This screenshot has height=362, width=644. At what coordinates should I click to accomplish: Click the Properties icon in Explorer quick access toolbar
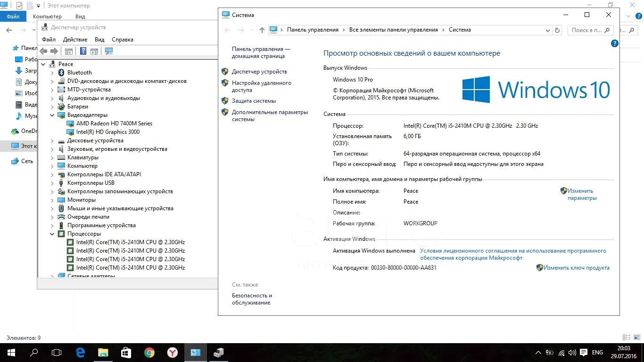pos(19,6)
